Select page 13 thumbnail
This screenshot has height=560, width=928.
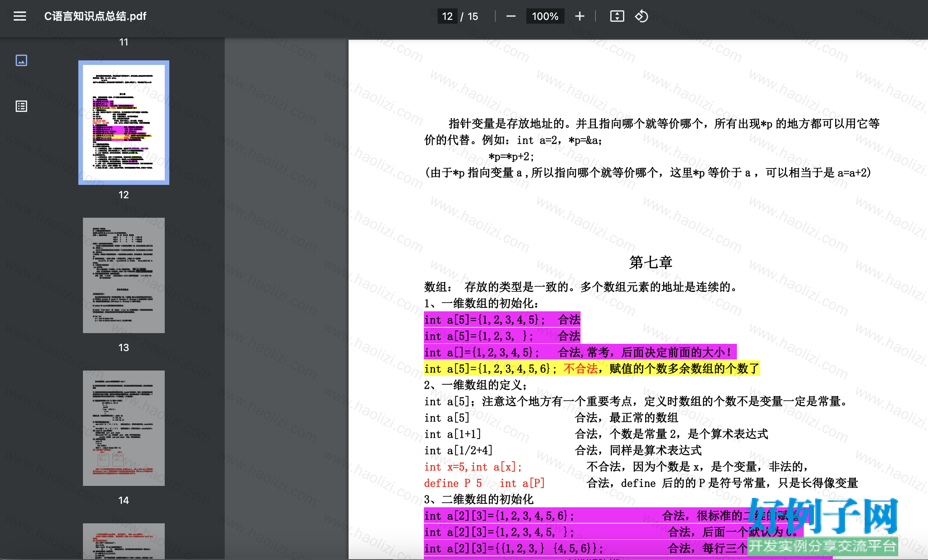[x=124, y=275]
